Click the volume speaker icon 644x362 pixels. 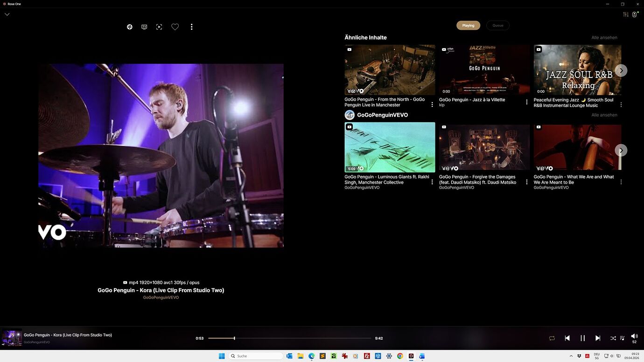(x=634, y=336)
